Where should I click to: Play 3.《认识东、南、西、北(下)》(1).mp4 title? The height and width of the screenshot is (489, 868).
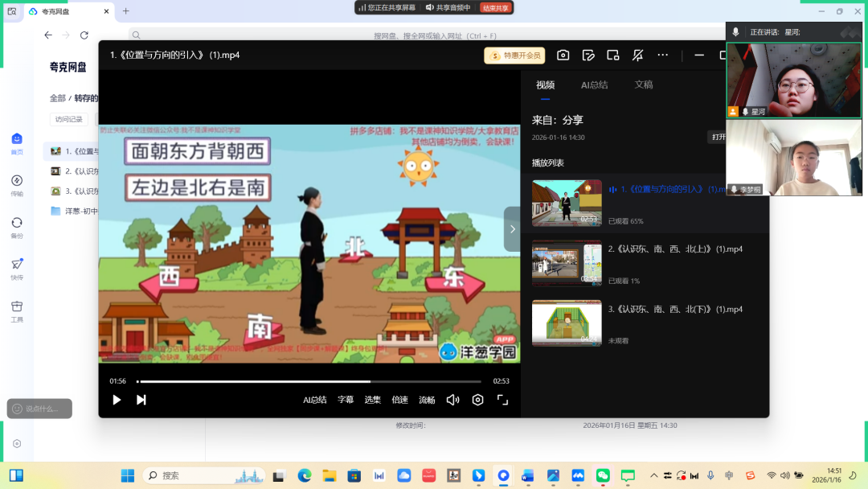pos(675,309)
